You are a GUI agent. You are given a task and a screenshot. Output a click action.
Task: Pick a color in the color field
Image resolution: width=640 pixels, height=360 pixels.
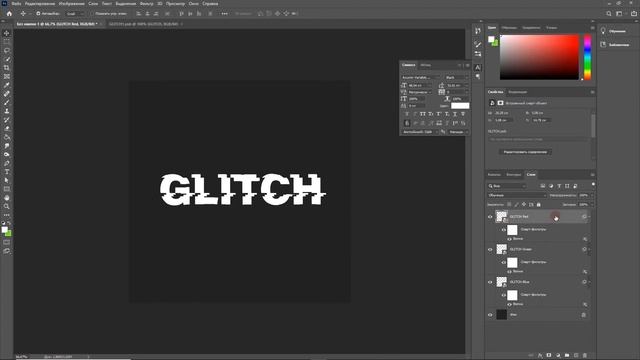point(539,57)
